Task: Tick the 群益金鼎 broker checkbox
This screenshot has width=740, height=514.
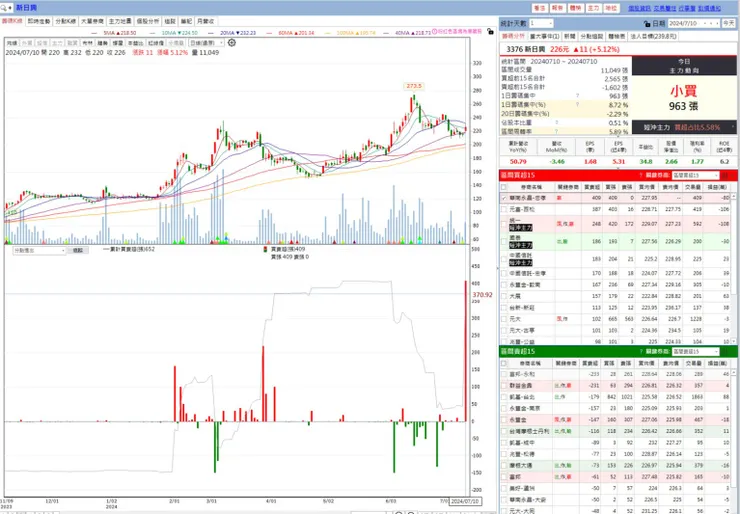Action: click(x=504, y=386)
